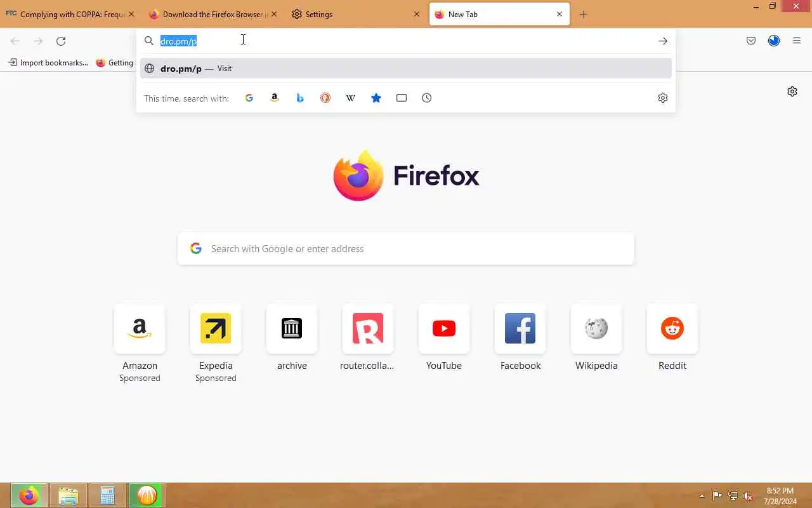Go back one page
Viewport: 812px width, 508px height.
(15, 41)
